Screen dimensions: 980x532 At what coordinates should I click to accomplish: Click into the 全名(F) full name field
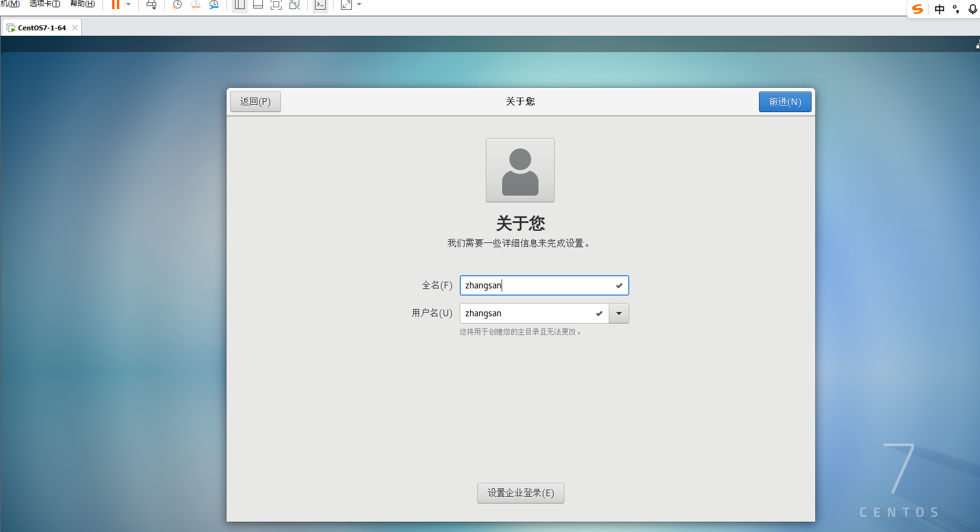point(536,285)
